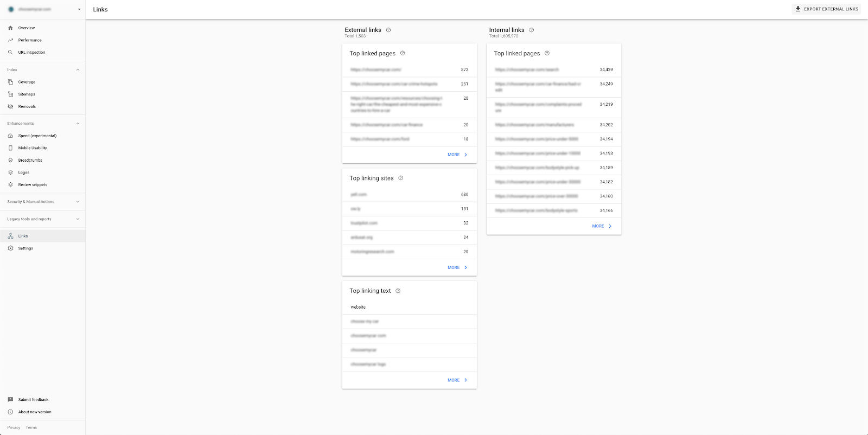Click MORE under external Top linked pages
The image size is (868, 435).
coord(457,155)
